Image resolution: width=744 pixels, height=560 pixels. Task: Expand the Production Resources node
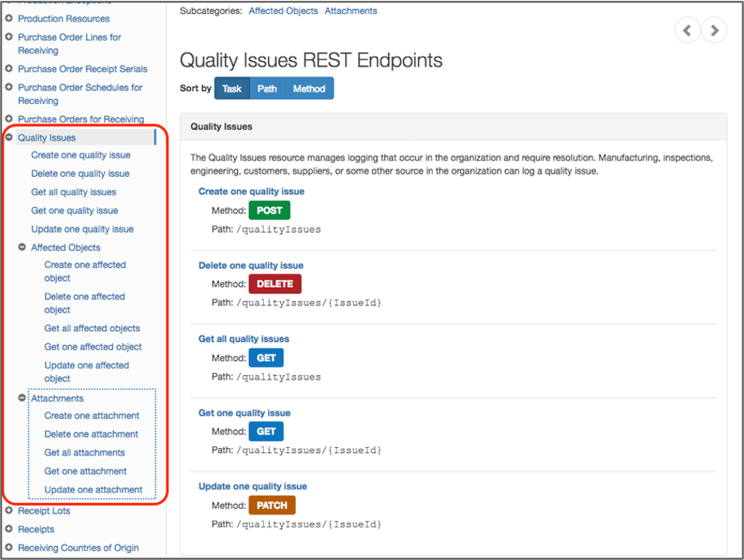(x=9, y=19)
